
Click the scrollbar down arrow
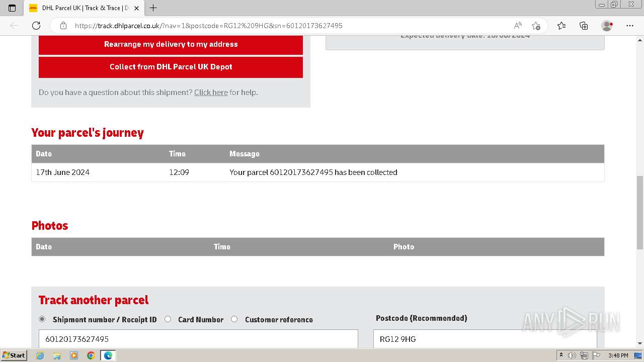pos(639,343)
